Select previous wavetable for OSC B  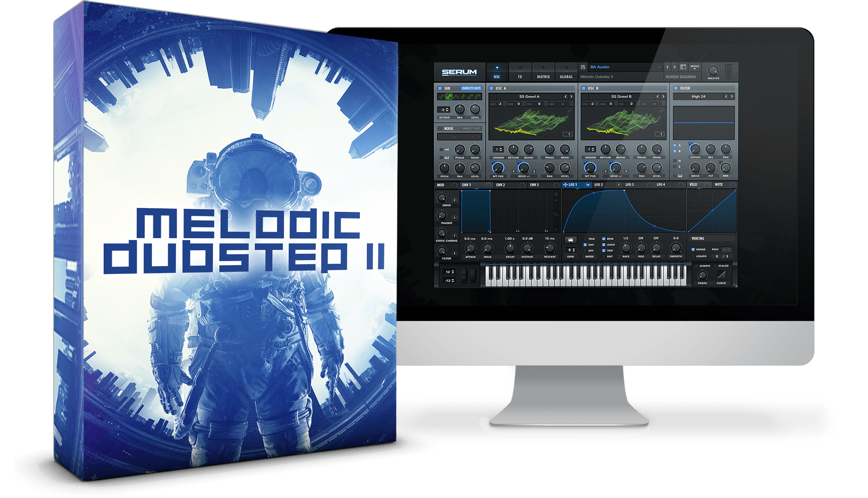click(657, 97)
